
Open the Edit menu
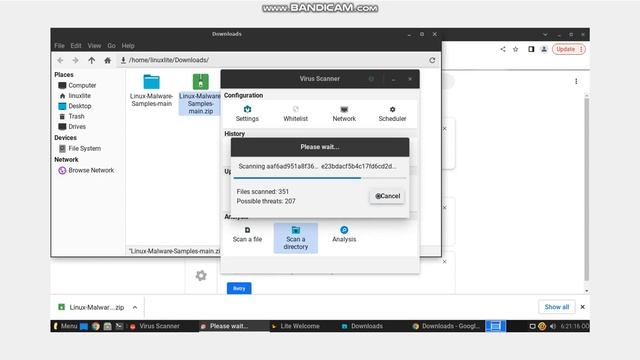click(x=76, y=46)
